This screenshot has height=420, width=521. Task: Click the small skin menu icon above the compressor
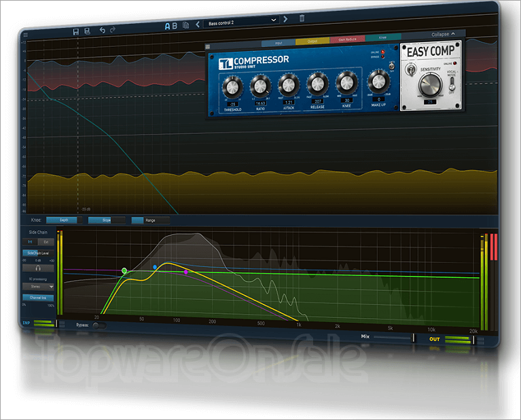coord(208,47)
